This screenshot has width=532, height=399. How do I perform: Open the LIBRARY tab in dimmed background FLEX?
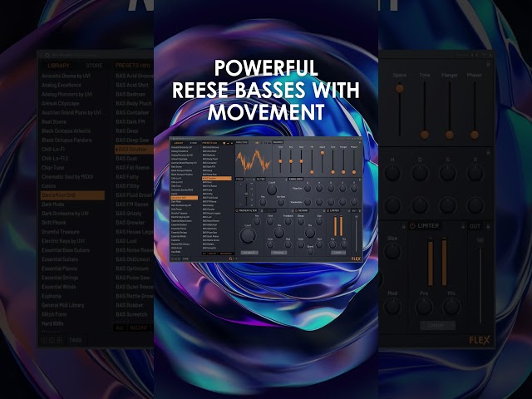click(x=58, y=66)
